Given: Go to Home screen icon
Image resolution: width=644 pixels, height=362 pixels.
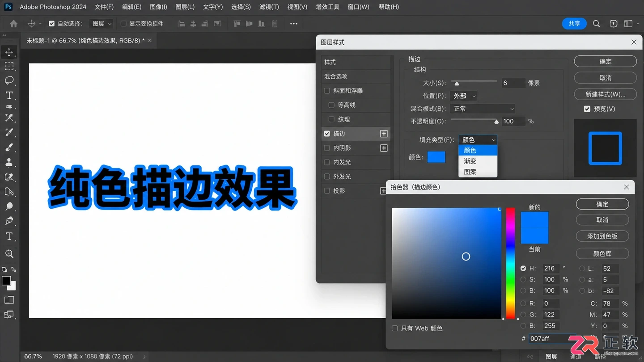Looking at the screenshot, I should coord(14,24).
